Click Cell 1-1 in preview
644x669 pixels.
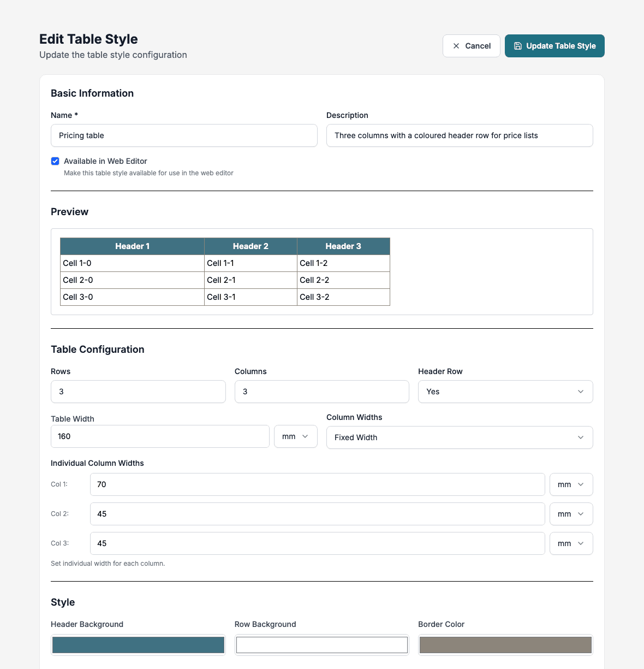251,263
